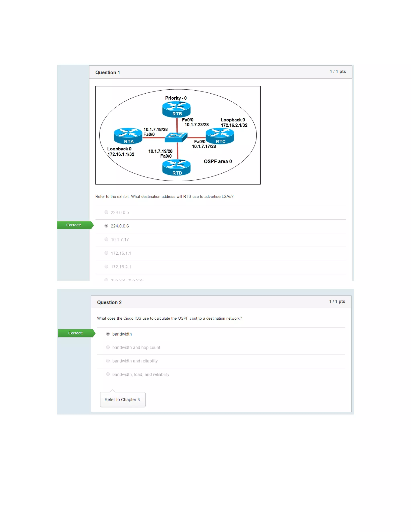
Task: Click the Question 1 header
Action: click(108, 73)
